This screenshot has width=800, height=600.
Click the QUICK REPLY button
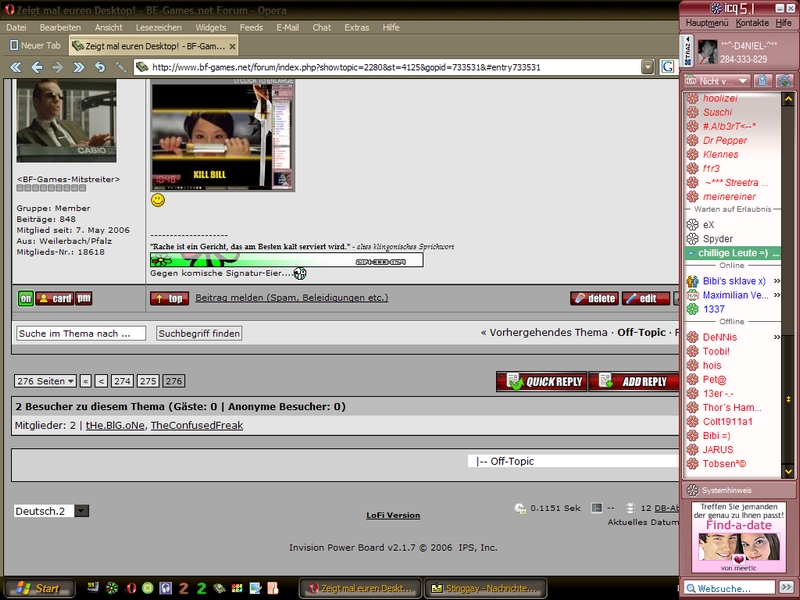pyautogui.click(x=542, y=381)
